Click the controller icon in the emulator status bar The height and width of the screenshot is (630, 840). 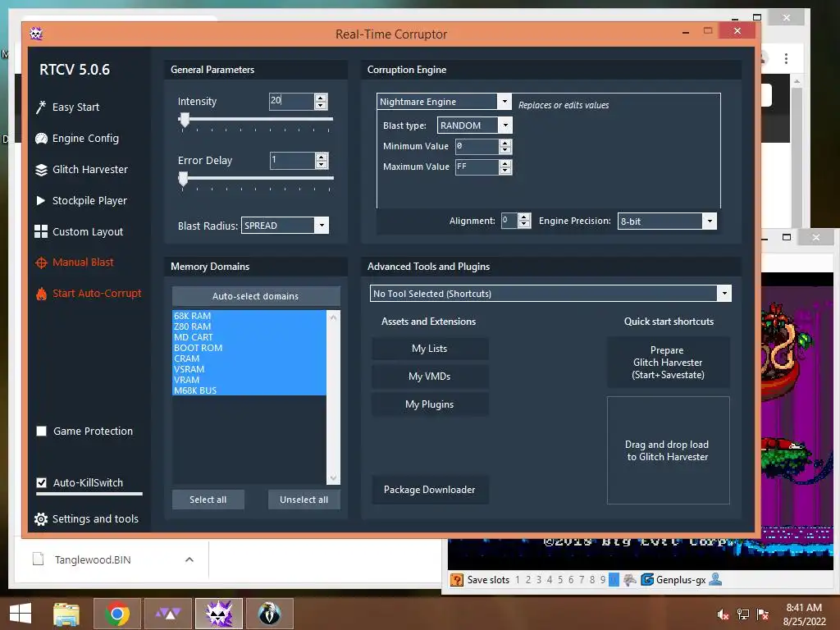click(x=630, y=580)
